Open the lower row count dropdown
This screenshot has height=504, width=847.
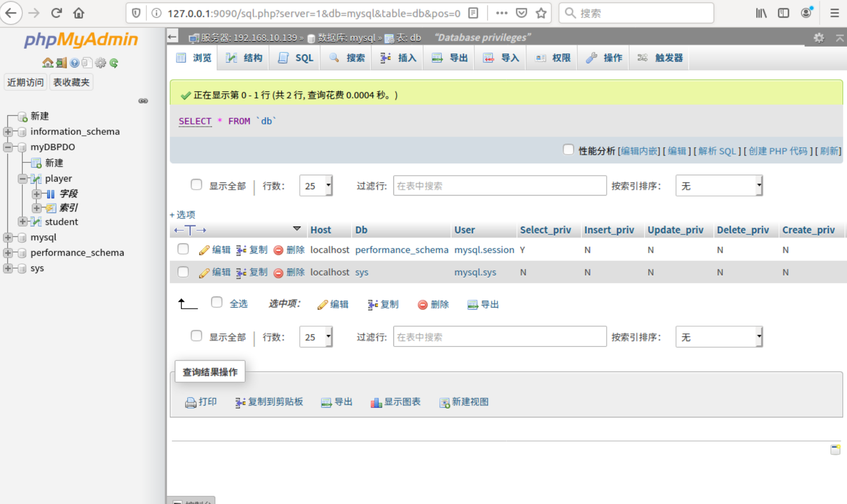[316, 337]
